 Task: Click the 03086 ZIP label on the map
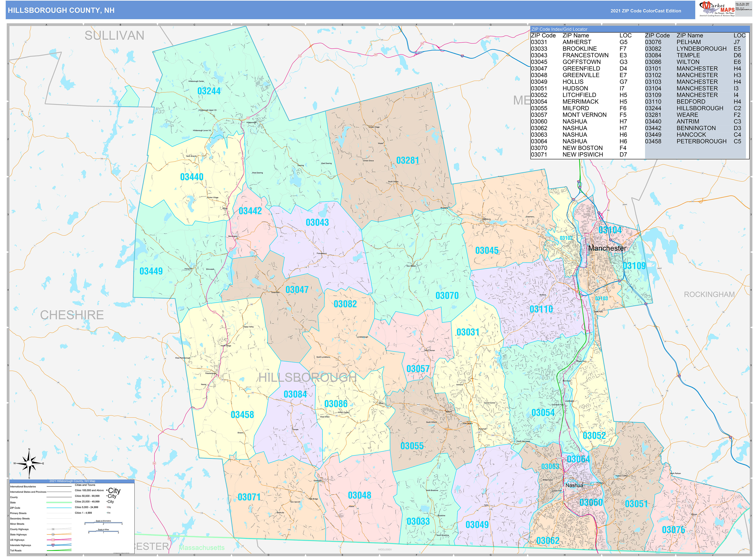[x=335, y=404]
